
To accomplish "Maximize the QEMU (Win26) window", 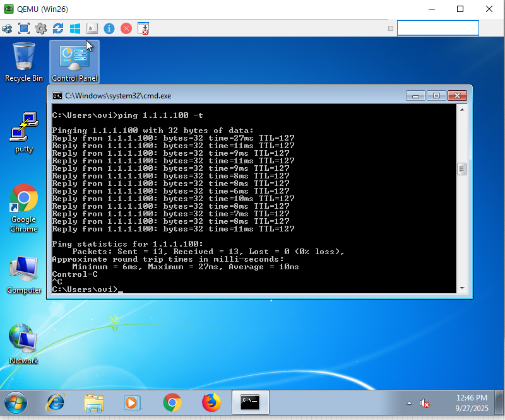I will tap(460, 9).
